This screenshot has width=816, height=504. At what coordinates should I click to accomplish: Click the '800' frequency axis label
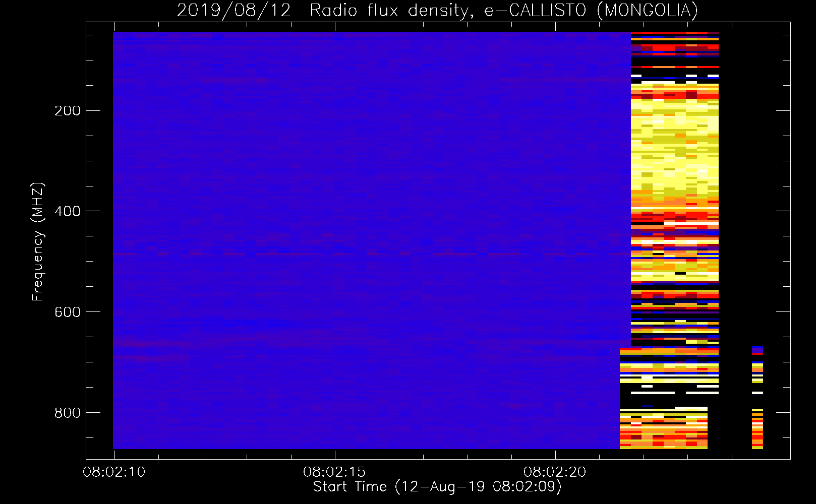pyautogui.click(x=68, y=413)
